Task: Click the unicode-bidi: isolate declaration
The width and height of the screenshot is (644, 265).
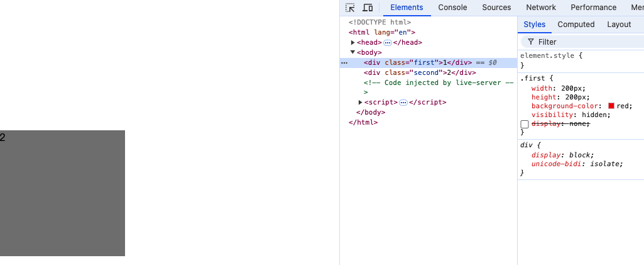Action: click(577, 164)
